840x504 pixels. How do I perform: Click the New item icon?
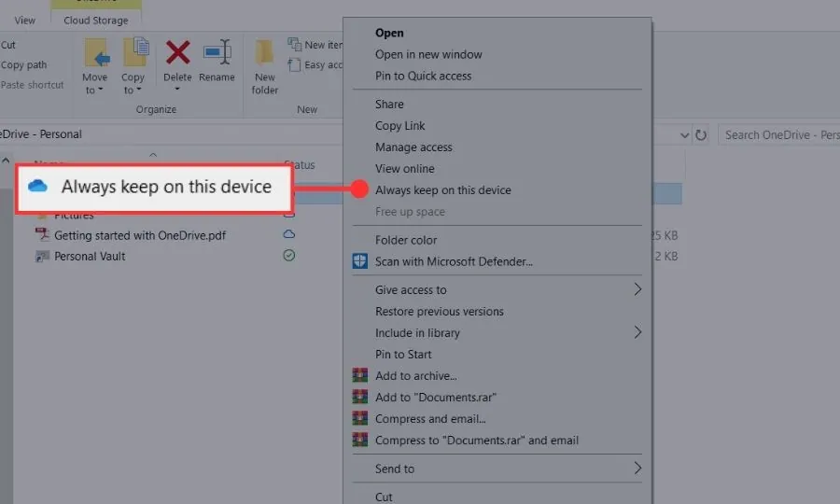coord(294,44)
